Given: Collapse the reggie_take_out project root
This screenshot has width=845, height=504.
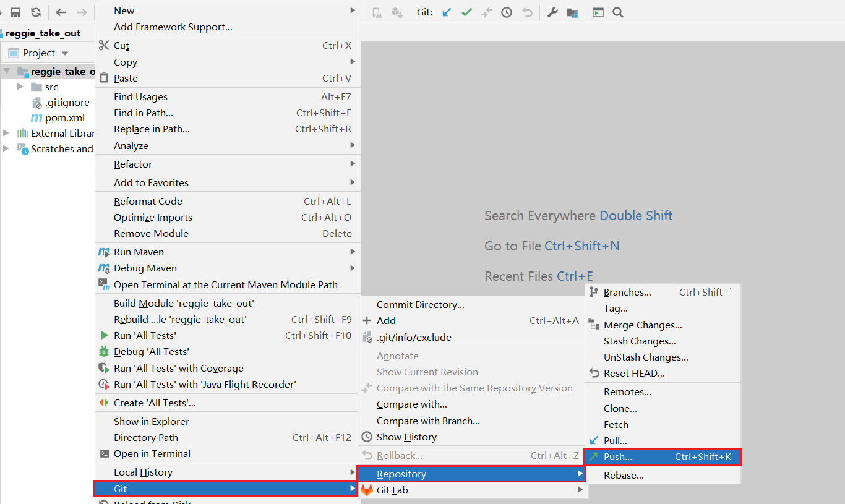Looking at the screenshot, I should (7, 72).
